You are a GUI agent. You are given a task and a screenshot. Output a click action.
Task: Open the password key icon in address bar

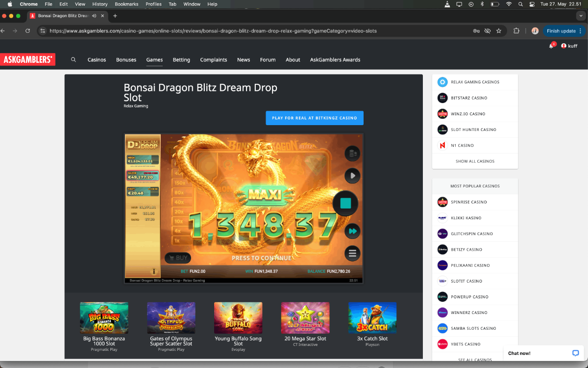[476, 30]
